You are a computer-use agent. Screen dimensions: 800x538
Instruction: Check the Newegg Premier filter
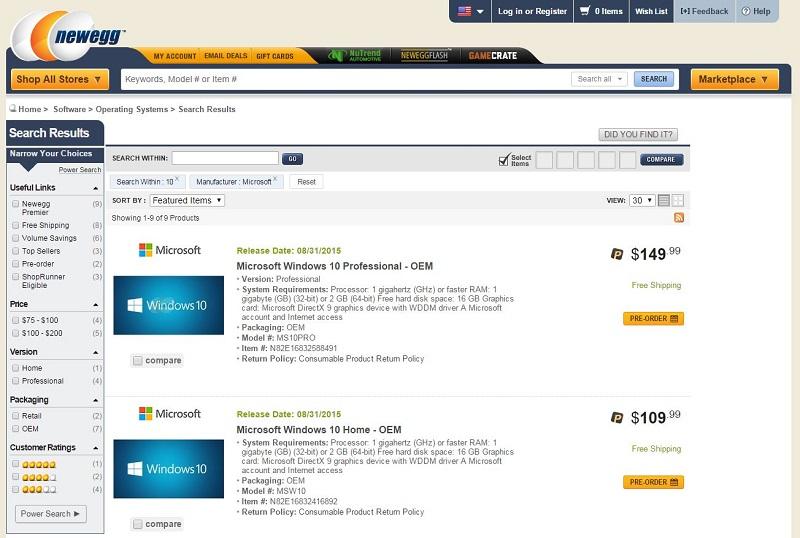[15, 204]
